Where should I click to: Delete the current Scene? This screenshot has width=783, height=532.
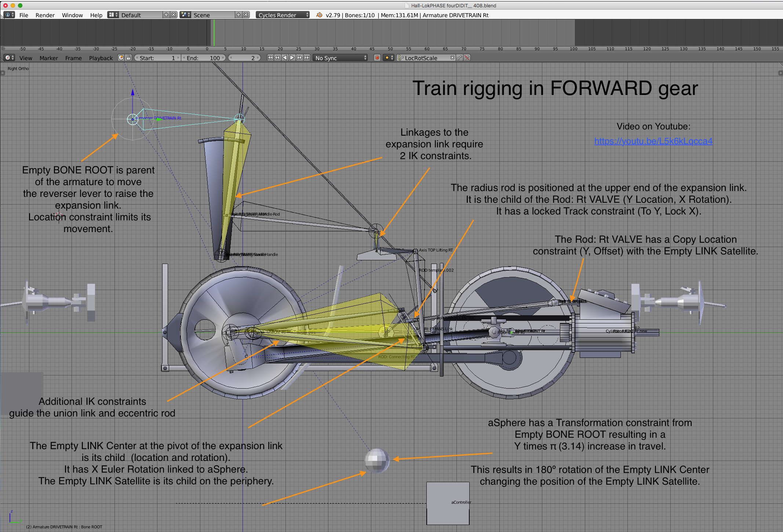246,15
